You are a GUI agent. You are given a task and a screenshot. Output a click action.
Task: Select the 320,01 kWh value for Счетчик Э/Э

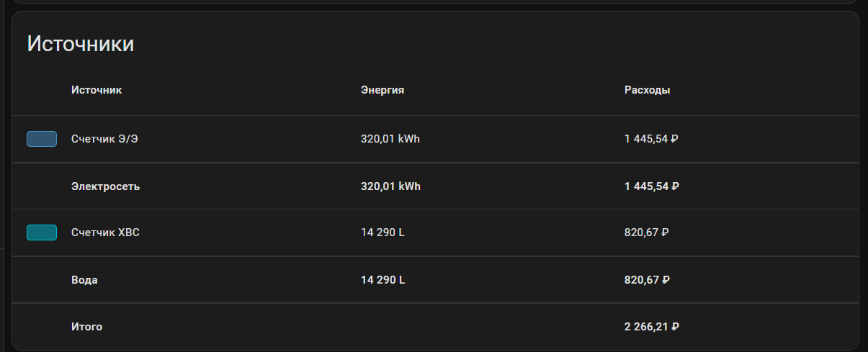[390, 139]
